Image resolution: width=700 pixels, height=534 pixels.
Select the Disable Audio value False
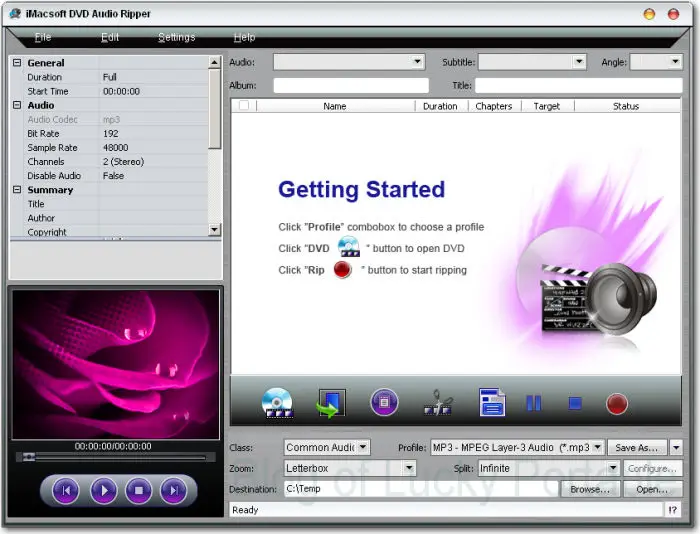pyautogui.click(x=113, y=175)
